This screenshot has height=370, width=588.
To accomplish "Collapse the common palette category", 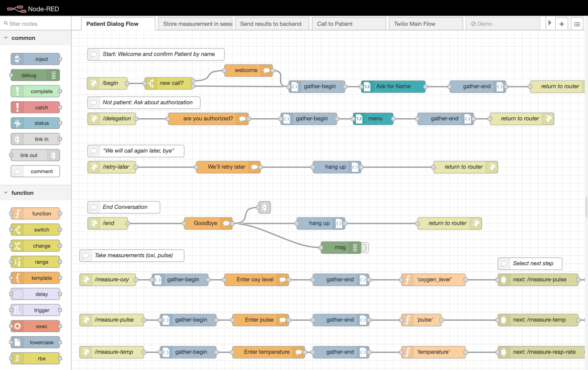I will [x=6, y=38].
